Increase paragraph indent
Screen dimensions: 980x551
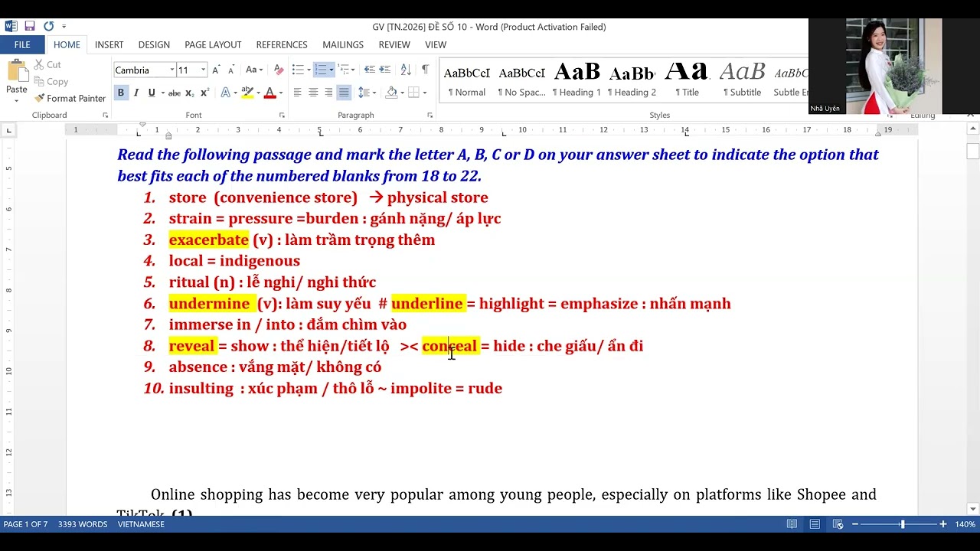pos(384,70)
